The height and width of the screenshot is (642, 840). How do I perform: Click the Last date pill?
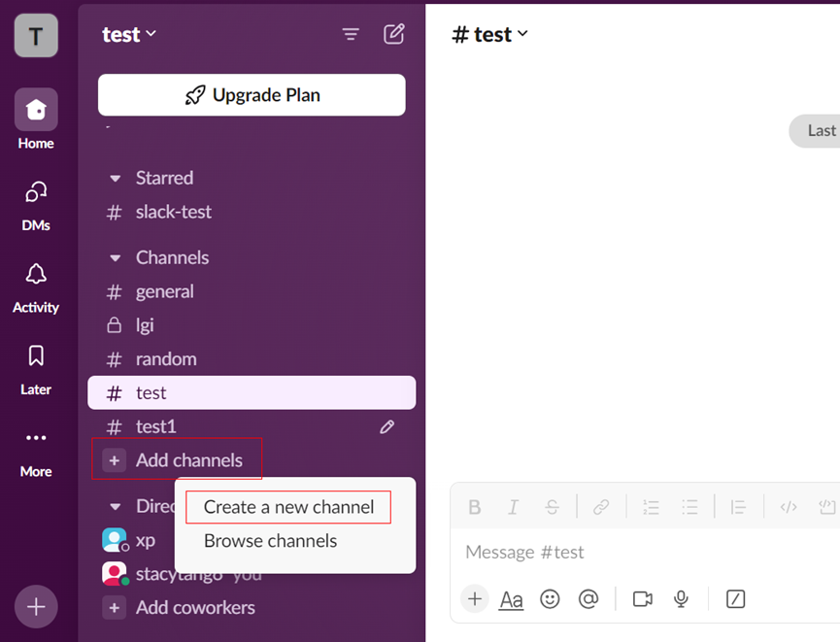[x=815, y=131]
